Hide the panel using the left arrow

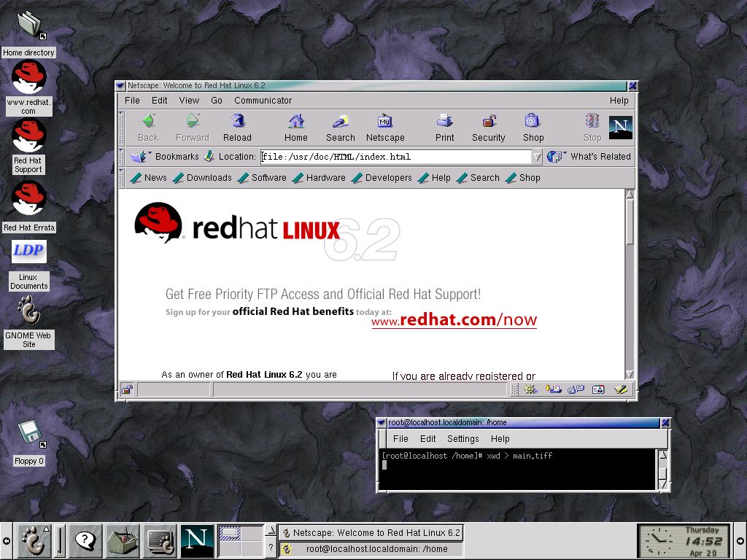pyautogui.click(x=6, y=541)
